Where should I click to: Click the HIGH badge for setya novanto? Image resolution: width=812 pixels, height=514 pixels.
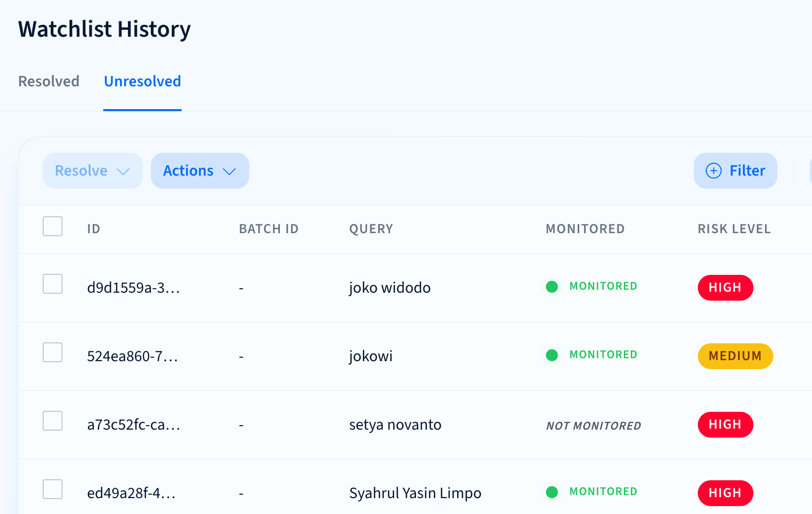click(x=726, y=425)
